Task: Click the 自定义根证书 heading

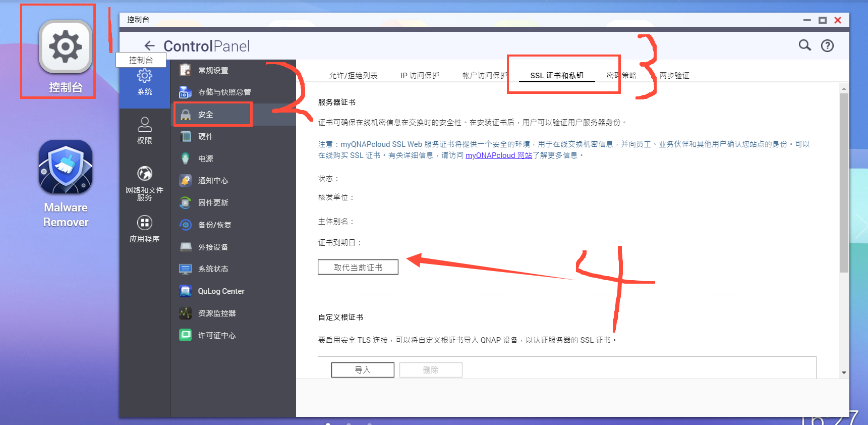Action: [340, 317]
